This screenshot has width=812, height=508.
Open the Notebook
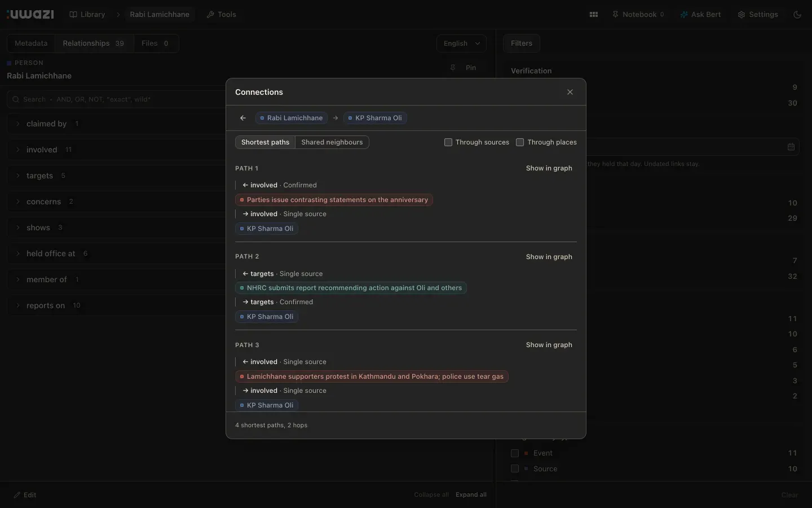point(638,14)
